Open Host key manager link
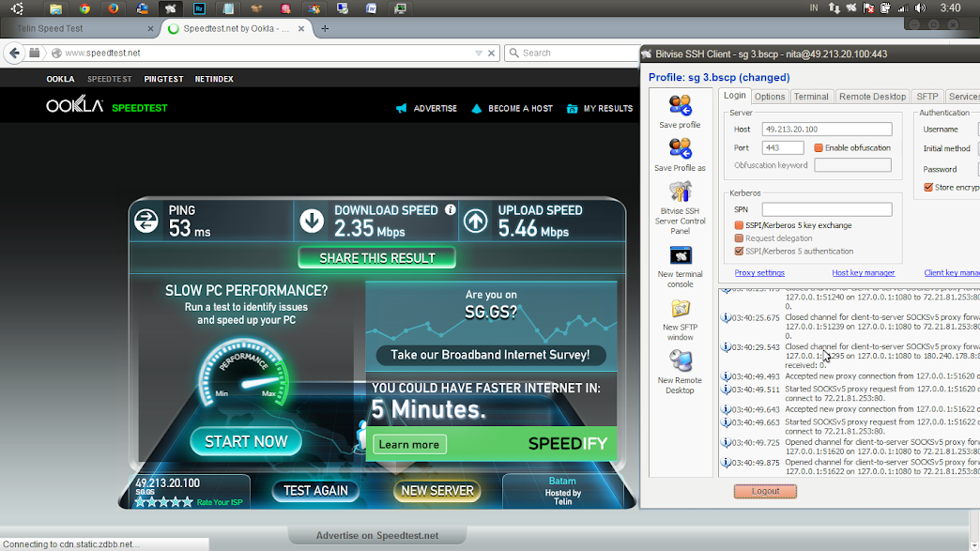This screenshot has height=551, width=980. click(x=863, y=273)
